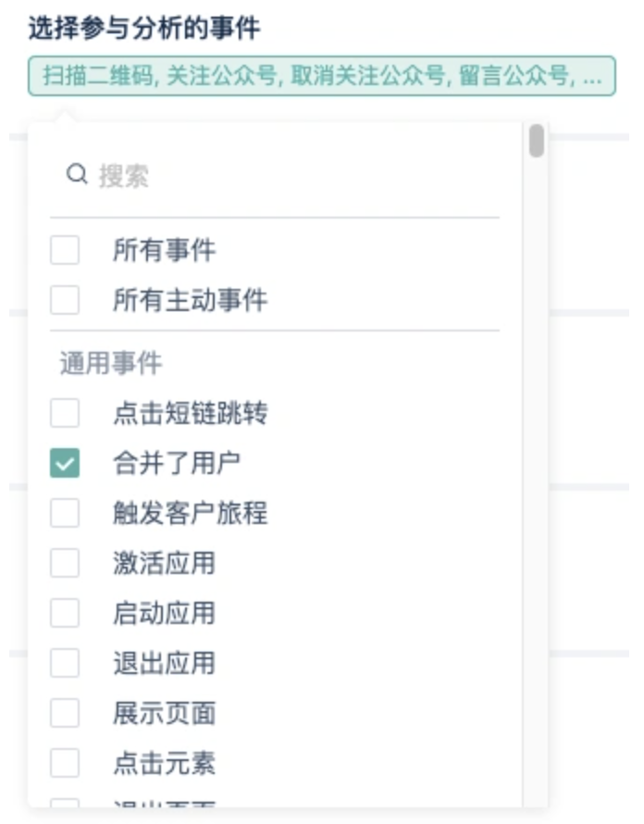Check the 启动应用 option
644x824 pixels.
click(65, 613)
